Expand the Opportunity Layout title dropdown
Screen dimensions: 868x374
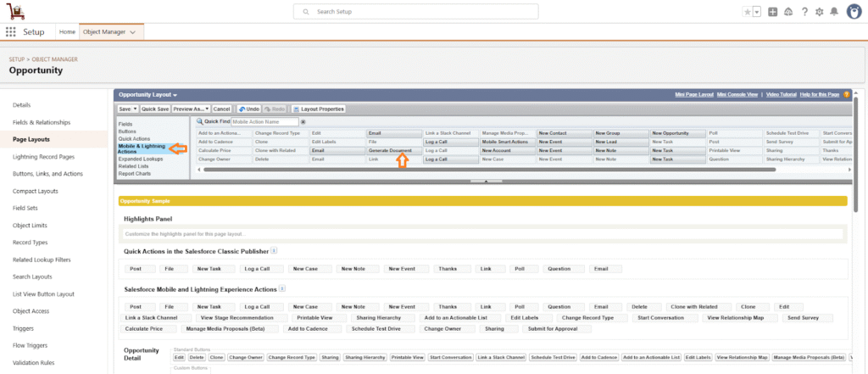pos(148,94)
